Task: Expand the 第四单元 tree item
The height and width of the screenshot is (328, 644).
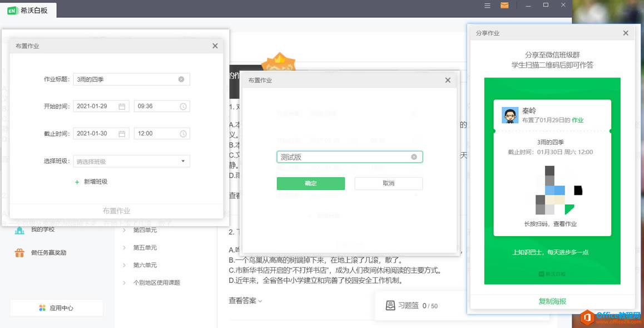Action: point(125,230)
